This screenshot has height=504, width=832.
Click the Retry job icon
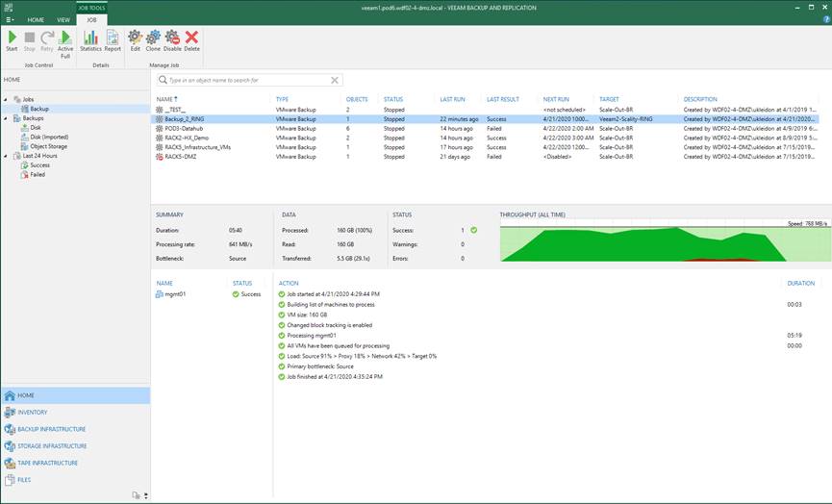(x=47, y=40)
